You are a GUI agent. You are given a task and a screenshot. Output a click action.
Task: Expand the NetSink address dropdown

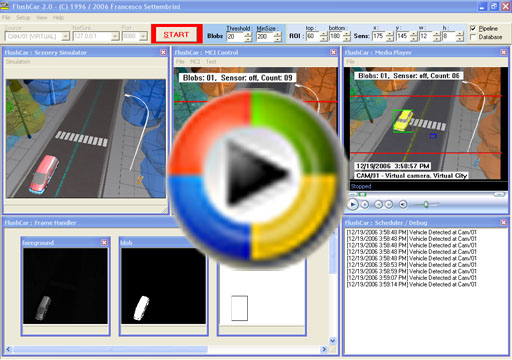pos(115,36)
